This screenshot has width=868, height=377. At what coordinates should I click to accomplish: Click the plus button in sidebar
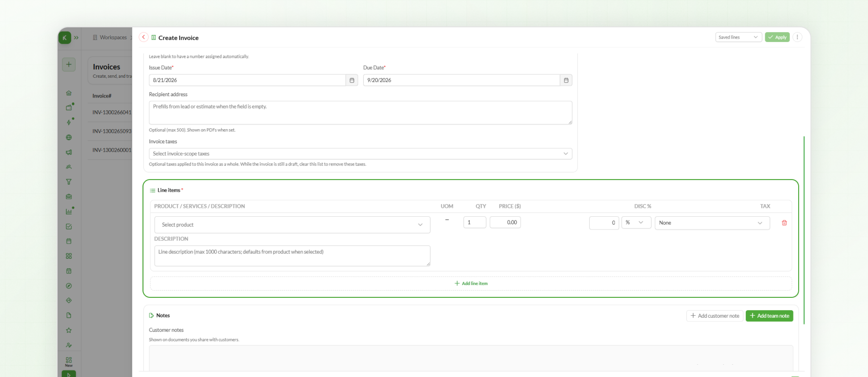pyautogui.click(x=69, y=65)
